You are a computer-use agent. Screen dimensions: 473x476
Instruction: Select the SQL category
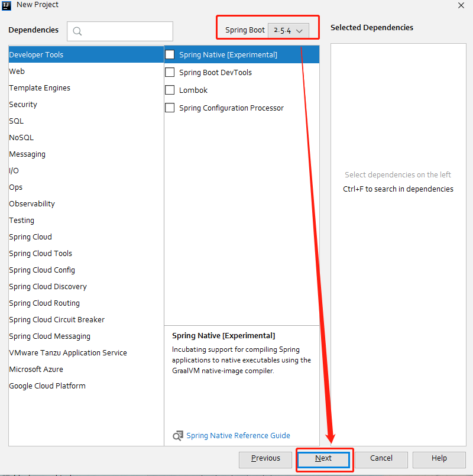tap(86, 121)
